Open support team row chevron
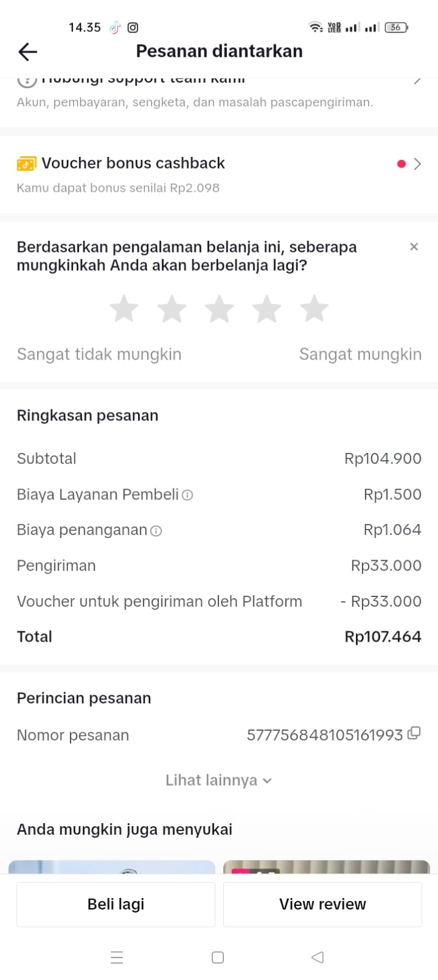438x980 pixels. (418, 80)
